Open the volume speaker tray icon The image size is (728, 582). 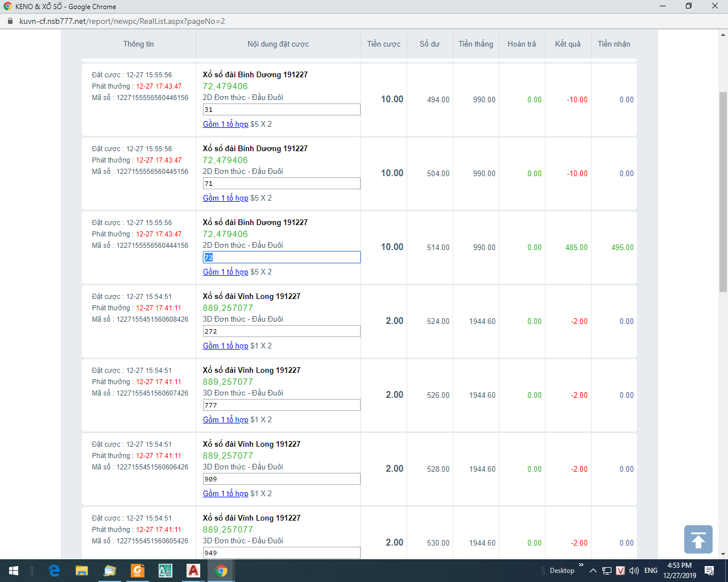(634, 571)
